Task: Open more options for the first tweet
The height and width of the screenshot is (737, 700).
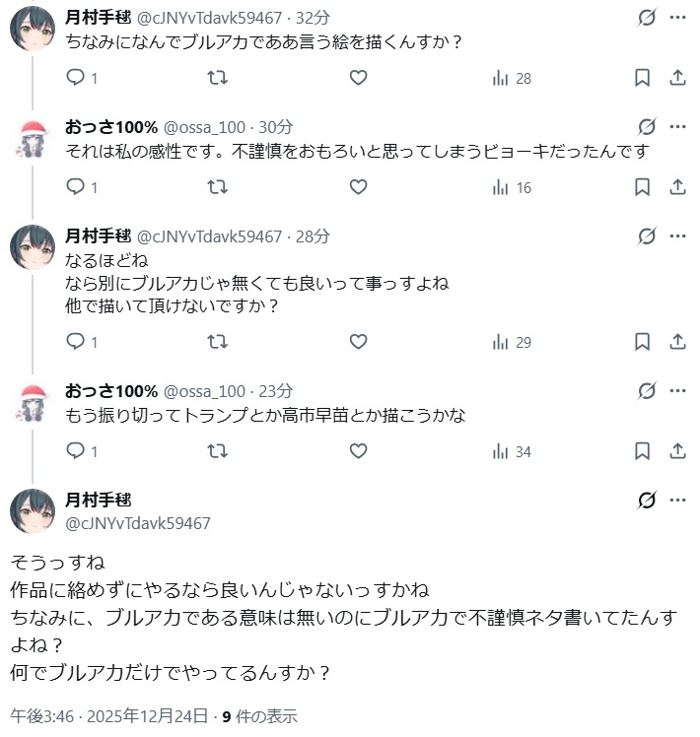Action: click(677, 18)
